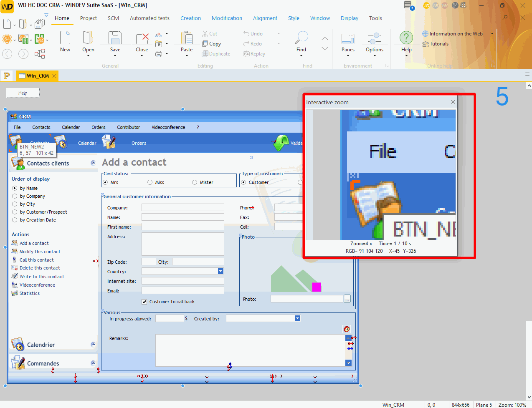Click the Help button above CRM window
532x408 pixels.
click(x=23, y=93)
